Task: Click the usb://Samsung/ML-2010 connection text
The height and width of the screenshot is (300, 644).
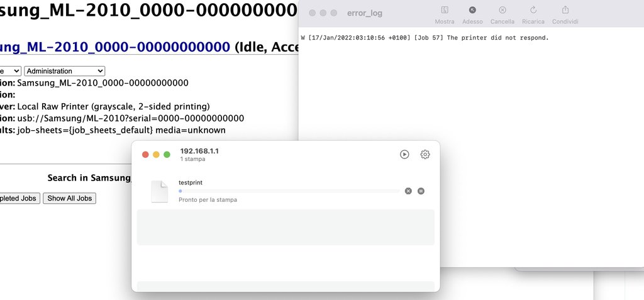Action: 131,118
